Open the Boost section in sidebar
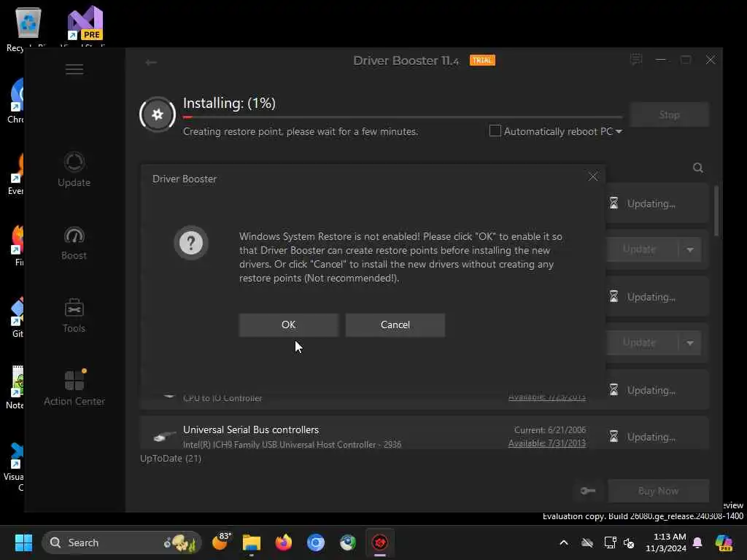Screen dimensions: 747x560 [74, 244]
